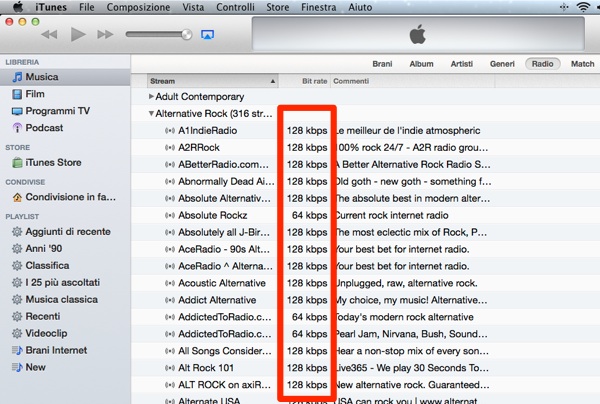The height and width of the screenshot is (404, 600).
Task: Open Film library in sidebar
Action: [x=65, y=94]
